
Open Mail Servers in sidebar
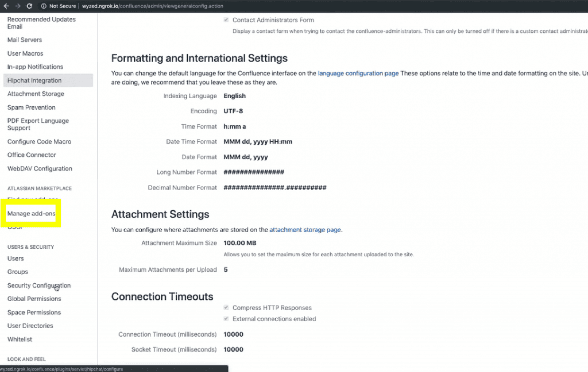[x=25, y=40]
